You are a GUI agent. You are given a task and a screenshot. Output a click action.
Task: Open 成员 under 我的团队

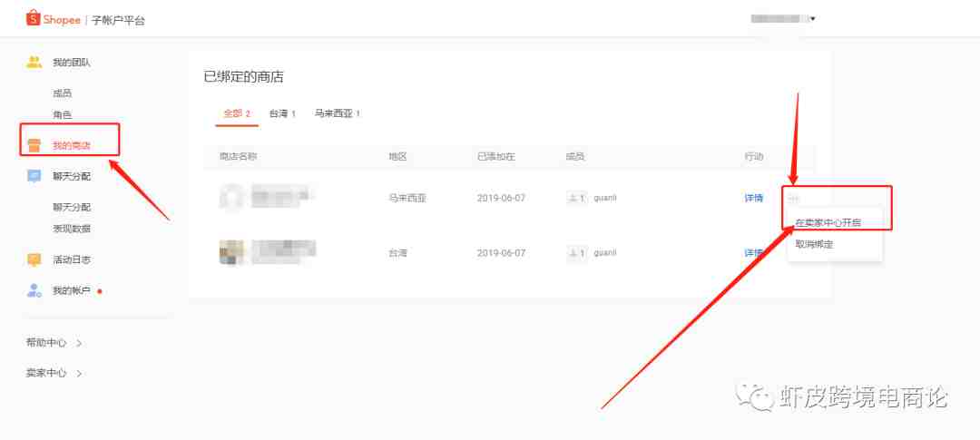pyautogui.click(x=62, y=93)
